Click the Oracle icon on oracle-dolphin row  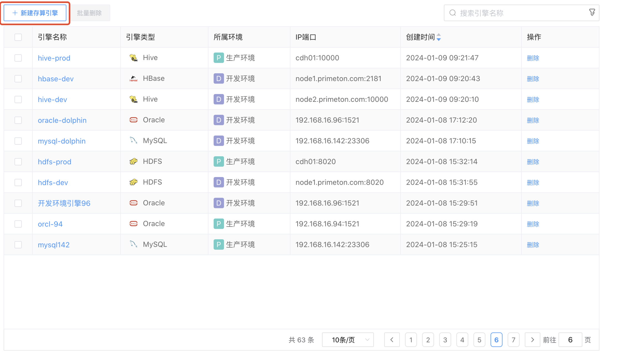click(x=134, y=120)
